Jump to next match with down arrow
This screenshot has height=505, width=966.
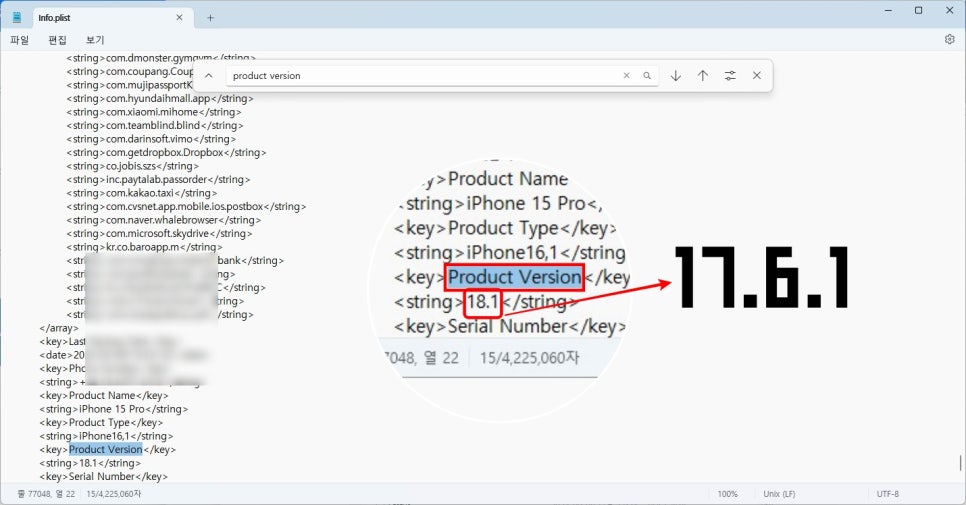[x=676, y=75]
